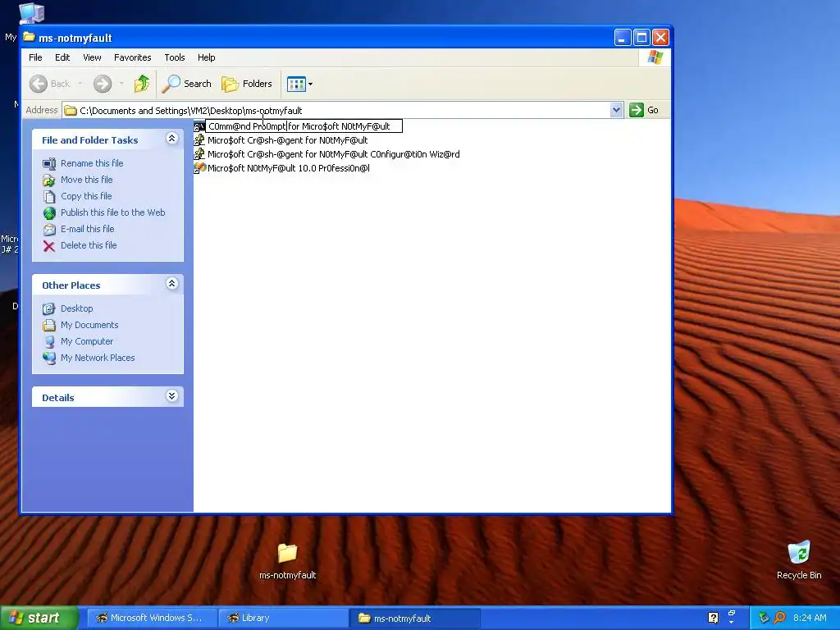Select the Cr@sh-@gent C0nfigur@ti0n Wiz@rd file

click(x=333, y=154)
